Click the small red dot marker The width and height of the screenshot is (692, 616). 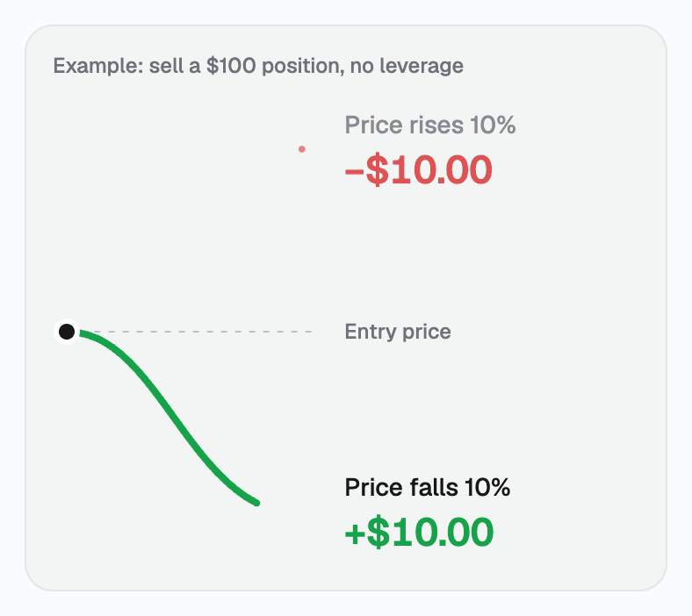click(302, 149)
